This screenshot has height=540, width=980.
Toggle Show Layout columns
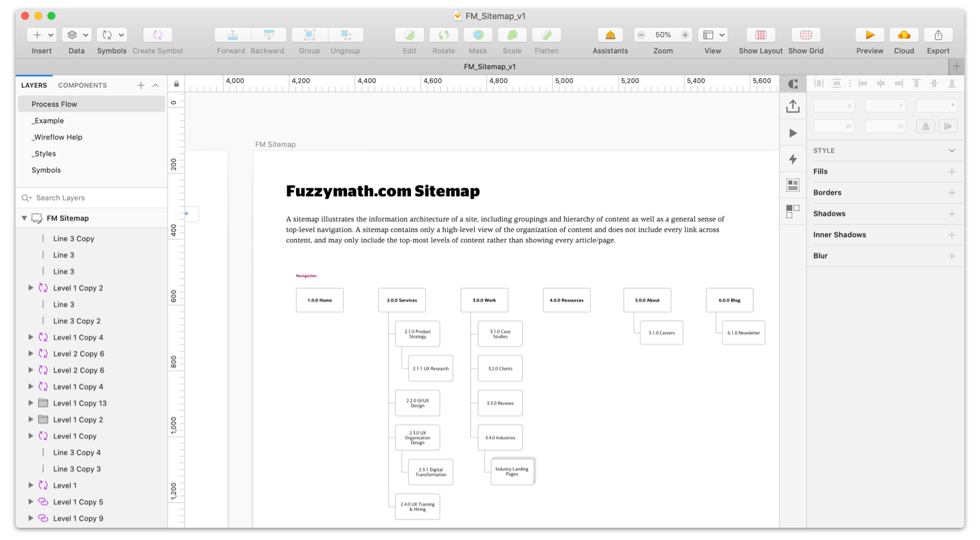[x=761, y=35]
